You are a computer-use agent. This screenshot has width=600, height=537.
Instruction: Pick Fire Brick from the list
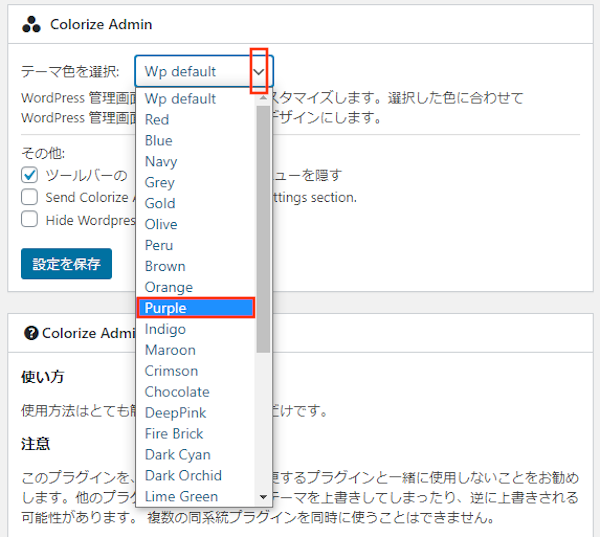pos(196,433)
